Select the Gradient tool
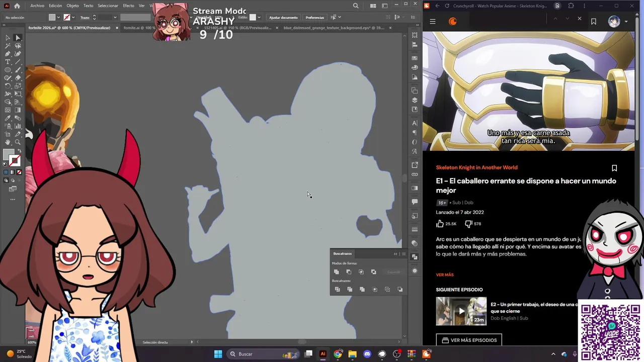Image resolution: width=644 pixels, height=362 pixels. click(x=18, y=110)
